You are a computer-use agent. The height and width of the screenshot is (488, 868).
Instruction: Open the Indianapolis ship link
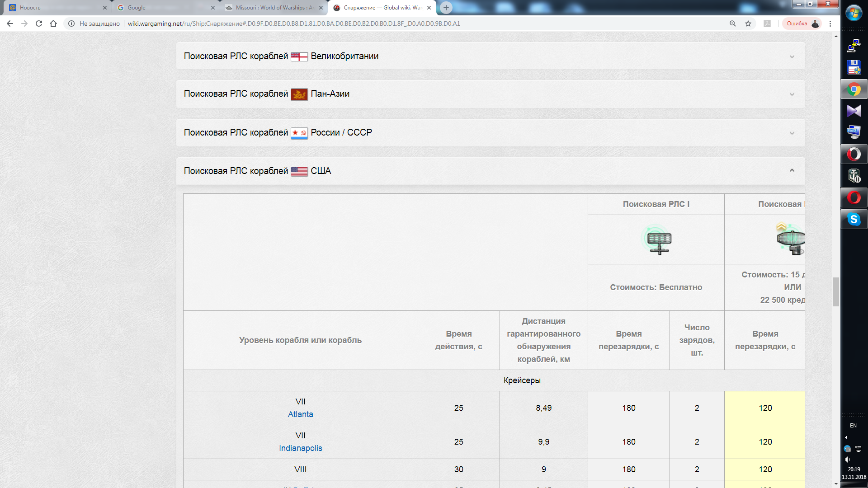click(x=300, y=448)
